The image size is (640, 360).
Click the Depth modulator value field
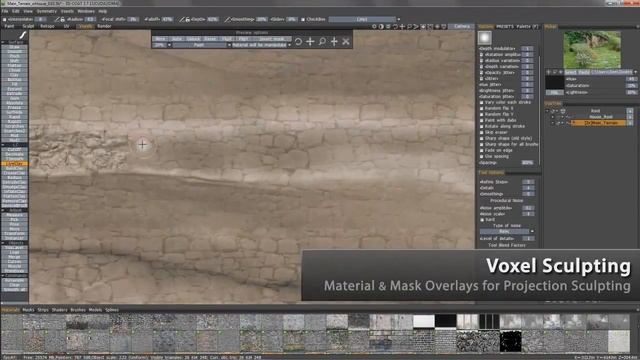pyautogui.click(x=527, y=49)
